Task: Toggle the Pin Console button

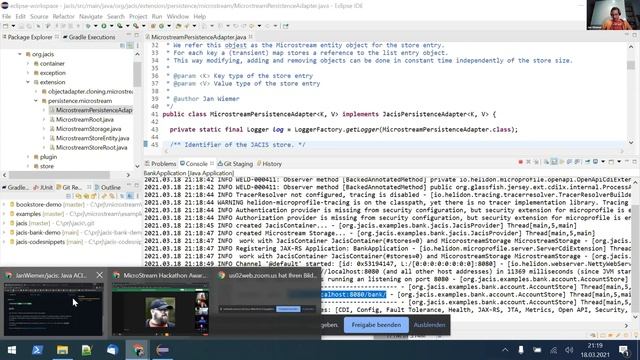Action: point(587,162)
